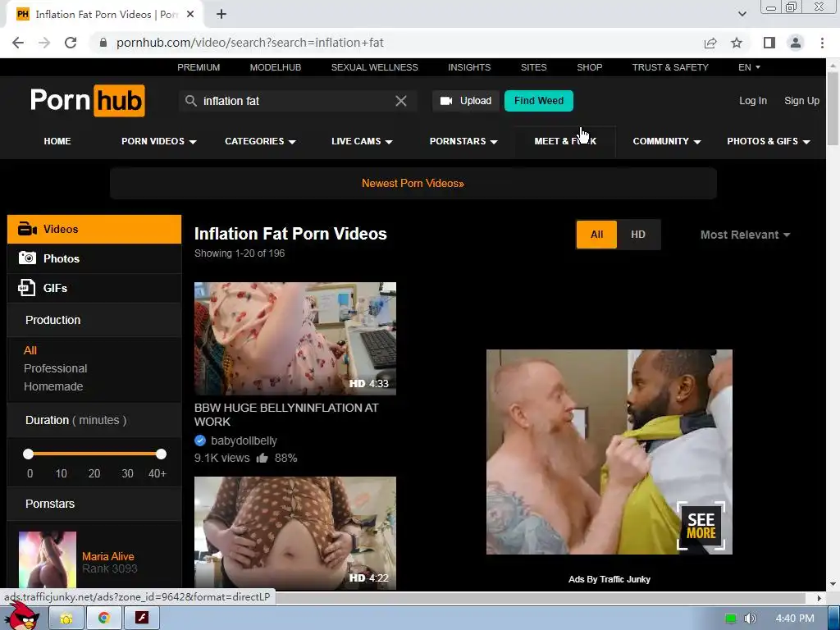Open the tab search chevron in title bar
840x630 pixels.
click(x=742, y=14)
